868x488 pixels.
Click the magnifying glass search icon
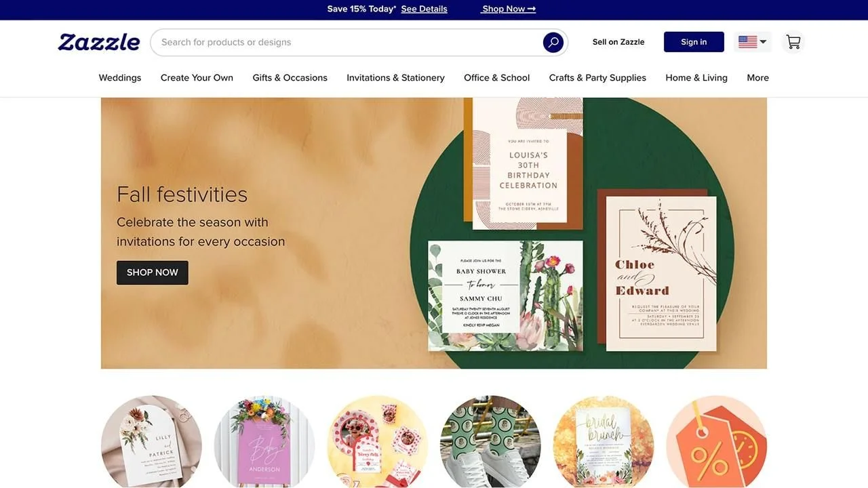[x=553, y=42]
